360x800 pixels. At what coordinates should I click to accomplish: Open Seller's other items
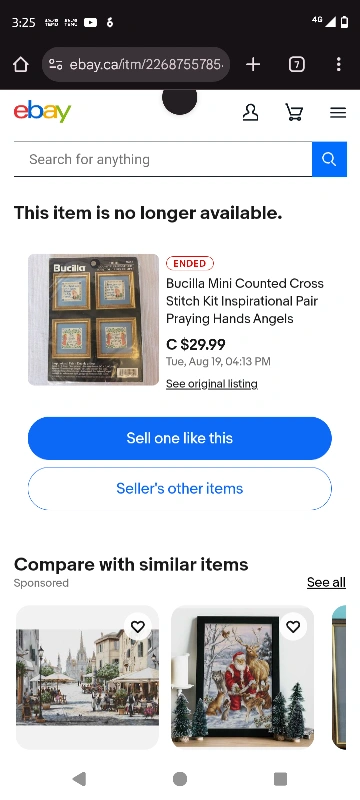point(179,488)
